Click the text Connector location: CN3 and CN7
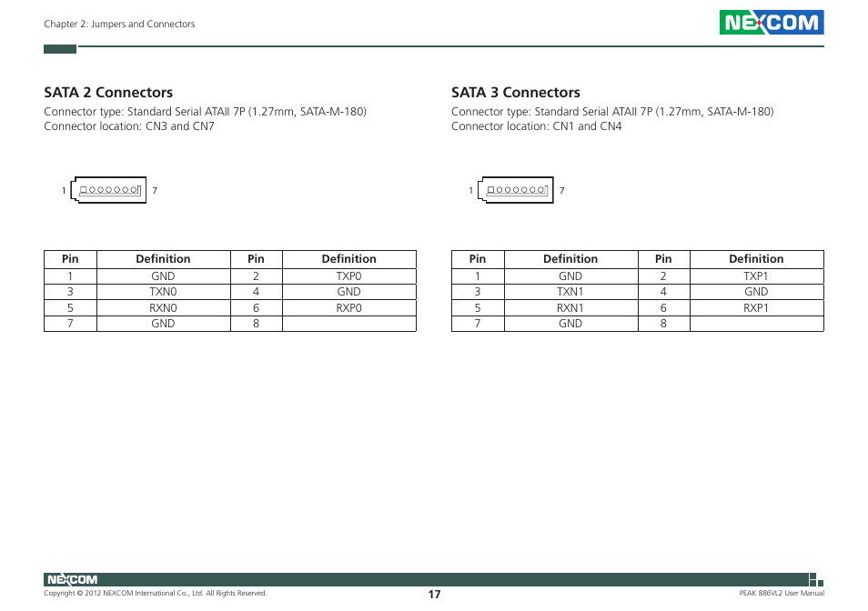 (129, 126)
